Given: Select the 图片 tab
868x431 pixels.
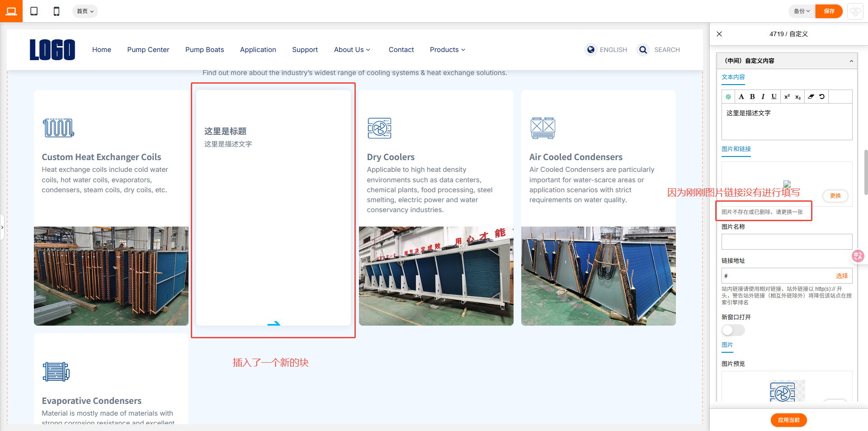Looking at the screenshot, I should click(727, 345).
